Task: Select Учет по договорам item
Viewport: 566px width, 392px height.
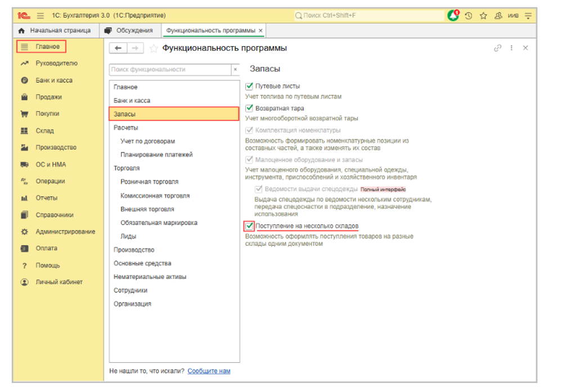Action: [174, 141]
